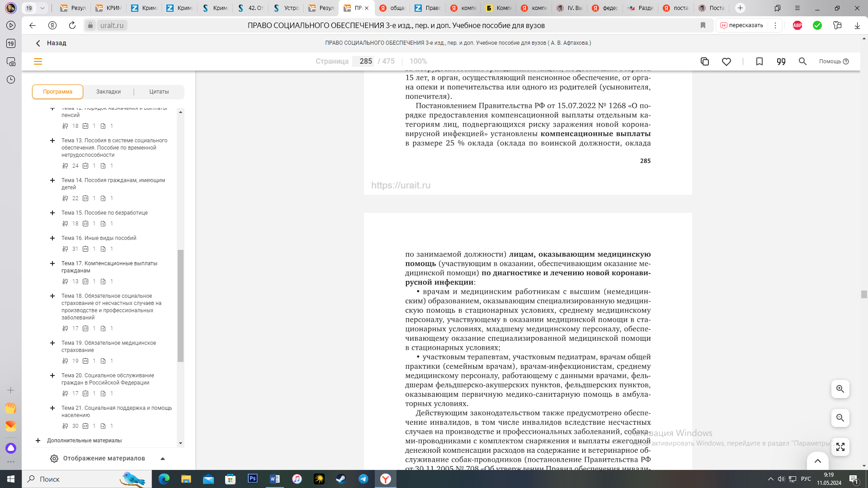Screen dimensions: 868x488
Task: Open Word from the taskbar
Action: pos(274,479)
